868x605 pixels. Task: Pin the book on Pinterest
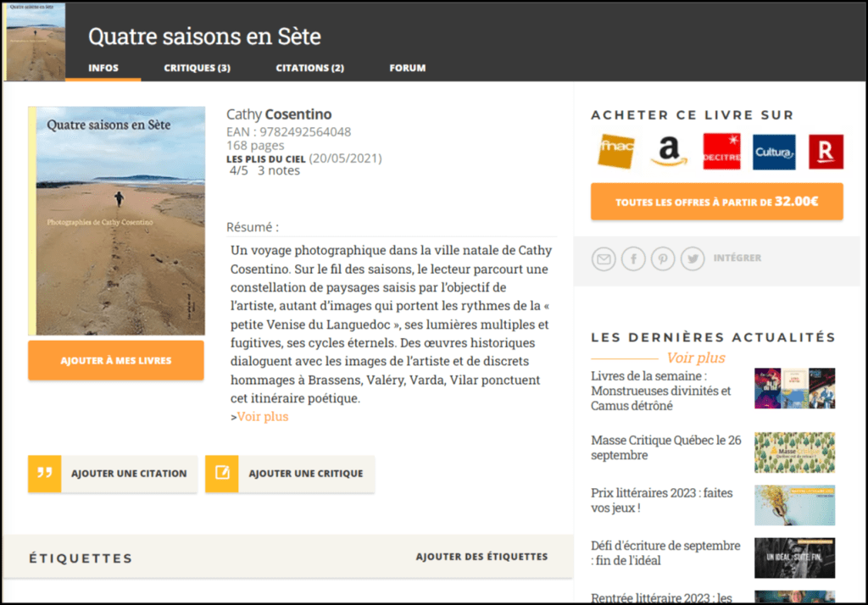pyautogui.click(x=663, y=258)
